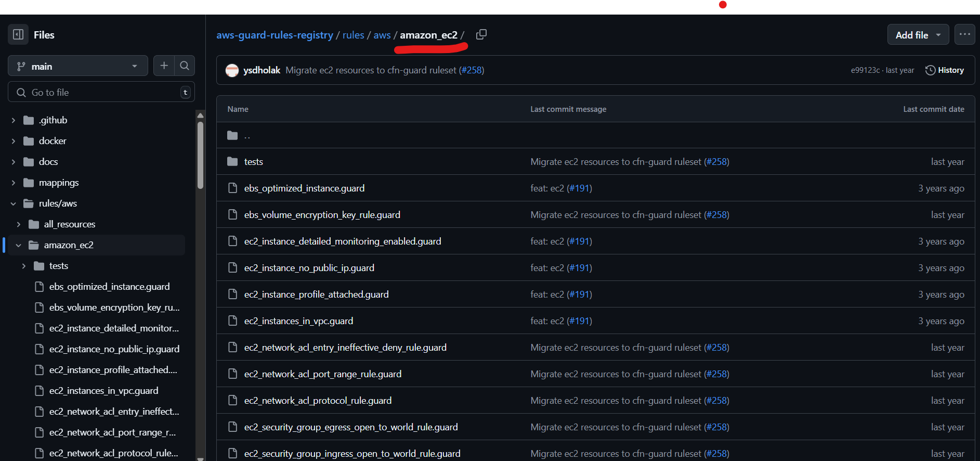The image size is (980, 461).
Task: Click file icon of ec2_instance_profile_attached... in sidebar
Action: (39, 370)
